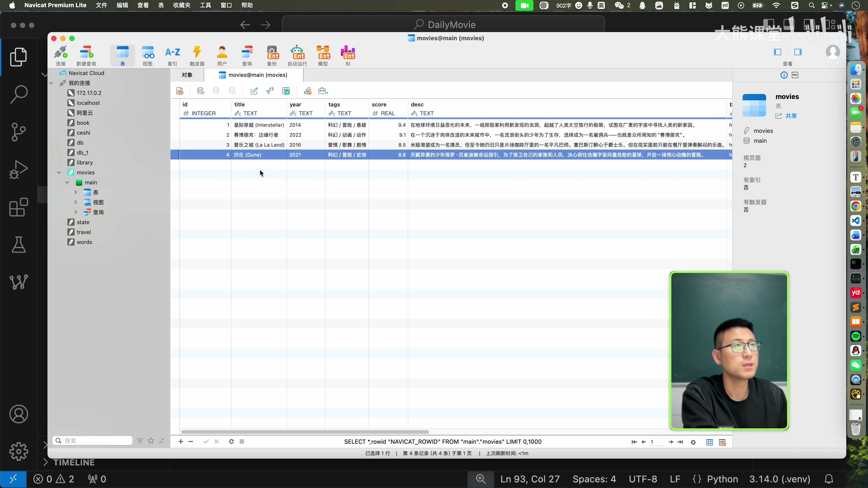Click the delete record minus icon
Screen dimensions: 868x488
(191, 441)
